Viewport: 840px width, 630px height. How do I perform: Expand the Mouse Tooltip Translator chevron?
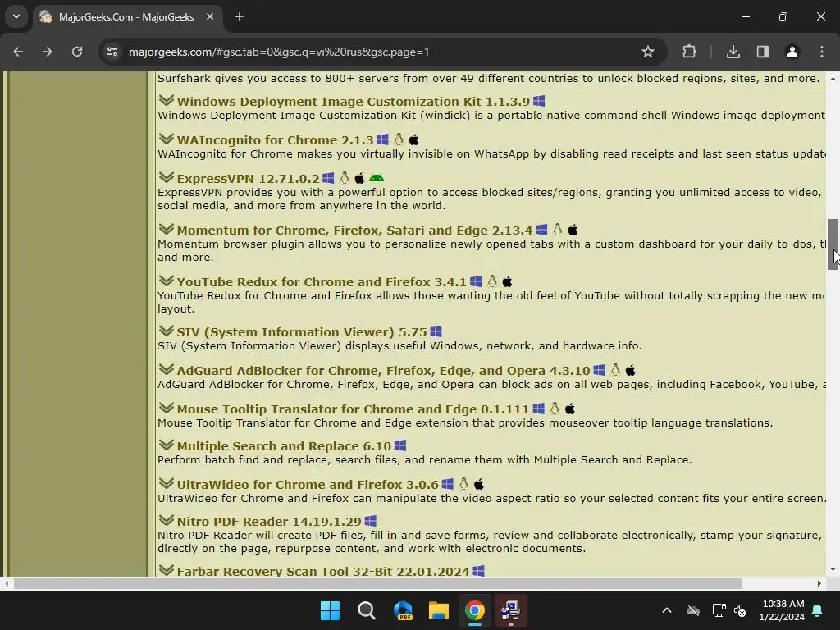166,408
